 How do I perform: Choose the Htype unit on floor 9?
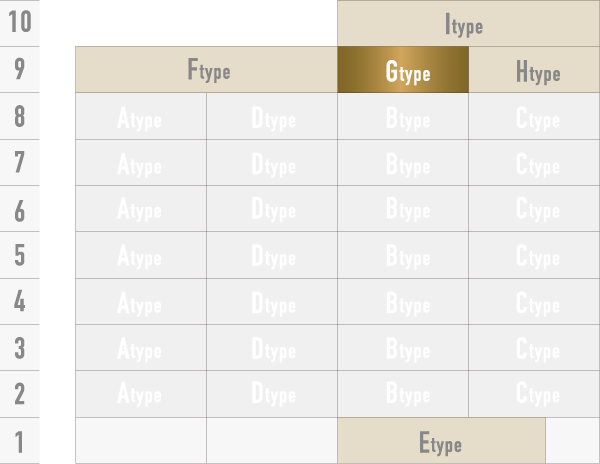click(x=534, y=70)
